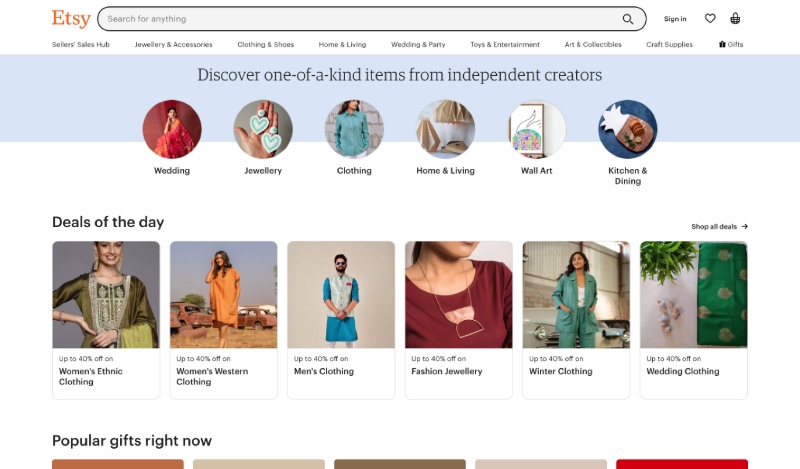The height and width of the screenshot is (469, 800).
Task: Open the Wedding Clothing deal card
Action: (x=693, y=320)
